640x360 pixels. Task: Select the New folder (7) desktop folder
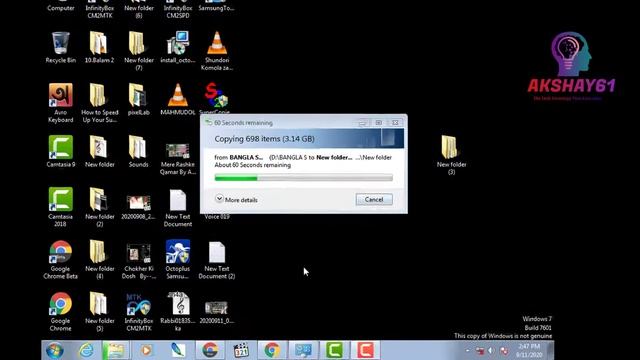click(138, 51)
